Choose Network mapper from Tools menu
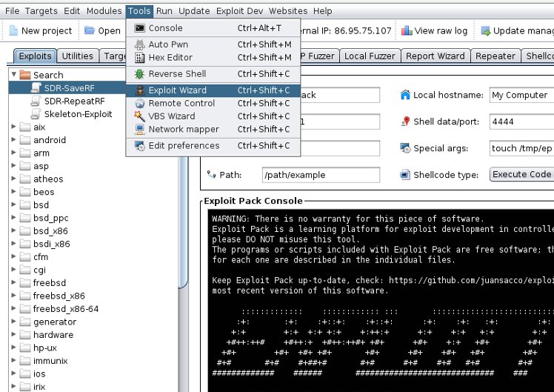The width and height of the screenshot is (554, 392). [x=213, y=130]
